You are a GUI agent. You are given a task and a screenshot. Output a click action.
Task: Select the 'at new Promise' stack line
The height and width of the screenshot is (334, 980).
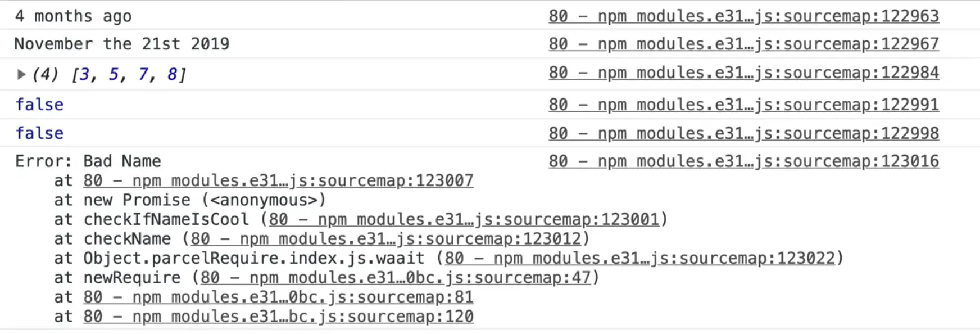tap(190, 200)
